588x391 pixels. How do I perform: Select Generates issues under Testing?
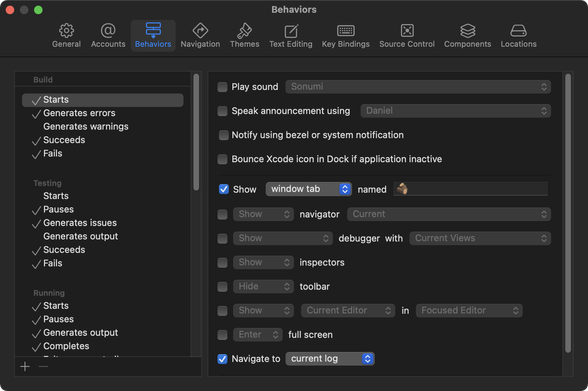tap(80, 223)
